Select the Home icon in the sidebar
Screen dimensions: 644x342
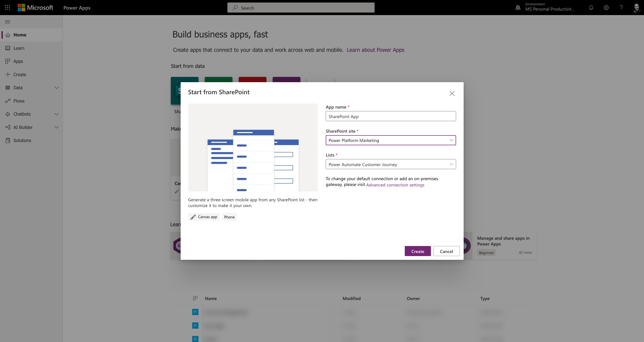click(x=8, y=35)
